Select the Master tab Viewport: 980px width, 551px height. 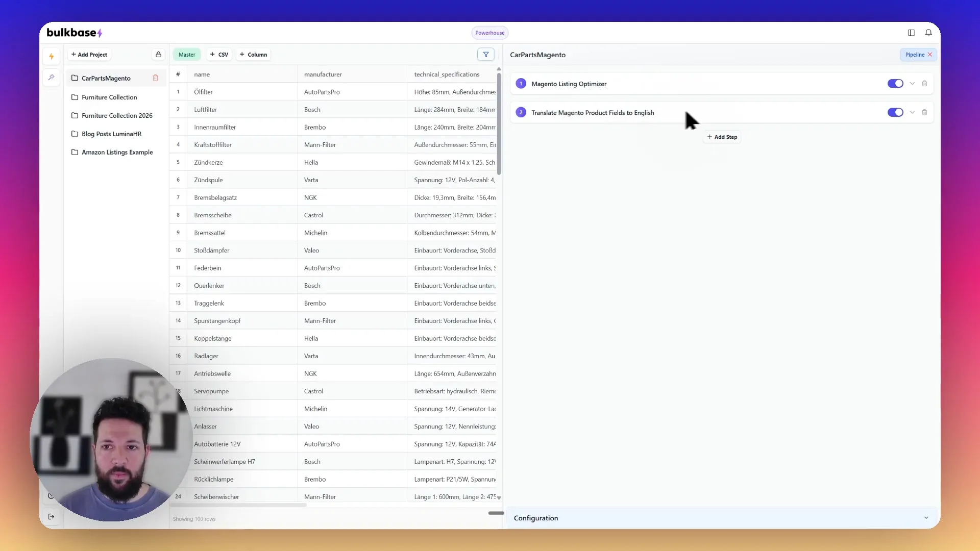[187, 55]
